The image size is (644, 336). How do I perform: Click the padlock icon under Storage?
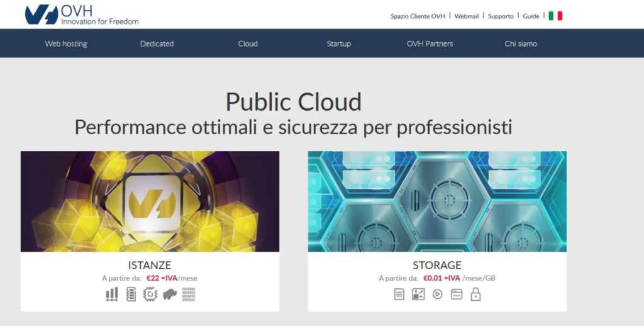pos(475,294)
